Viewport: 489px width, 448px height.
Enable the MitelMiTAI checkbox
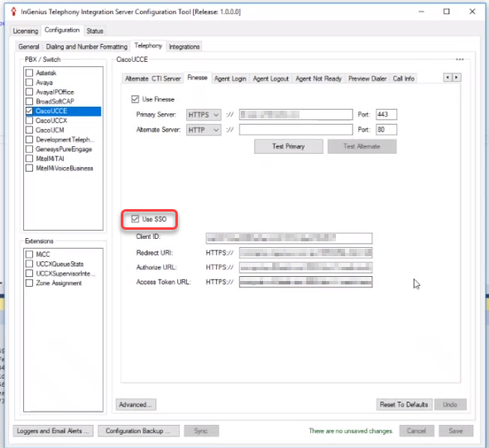pos(29,159)
